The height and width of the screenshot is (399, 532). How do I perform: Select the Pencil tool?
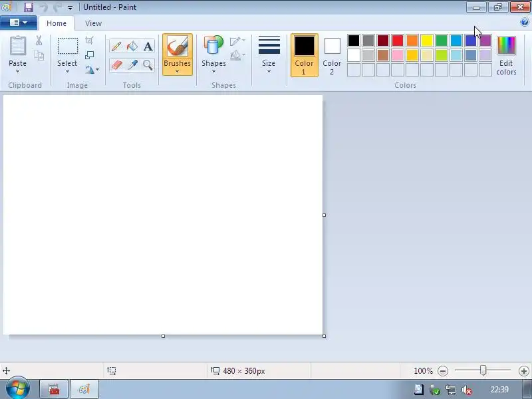[116, 46]
